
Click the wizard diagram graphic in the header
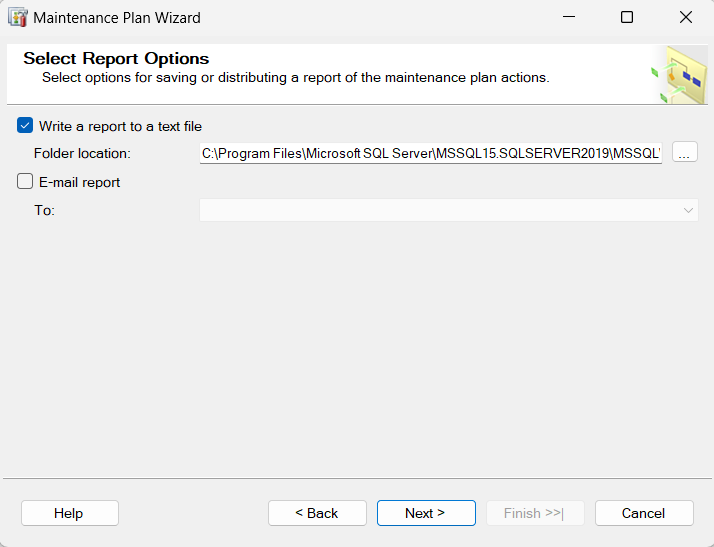[x=679, y=75]
